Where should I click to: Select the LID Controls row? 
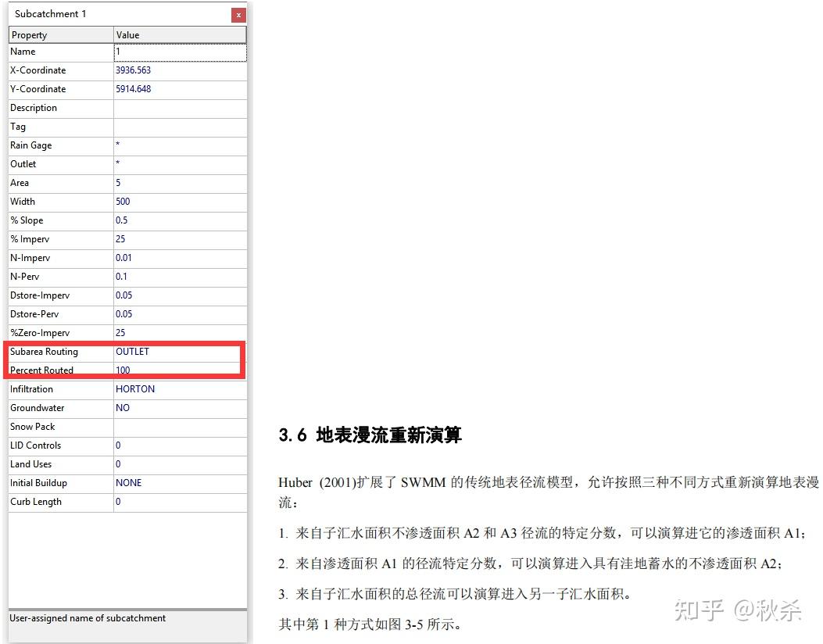click(60, 445)
